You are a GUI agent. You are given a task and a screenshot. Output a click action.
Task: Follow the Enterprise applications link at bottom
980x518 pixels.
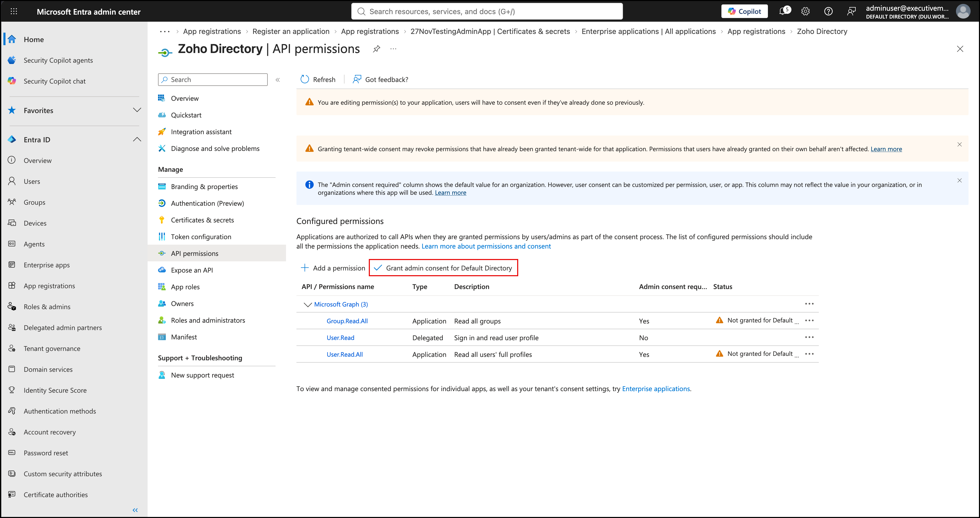point(656,389)
